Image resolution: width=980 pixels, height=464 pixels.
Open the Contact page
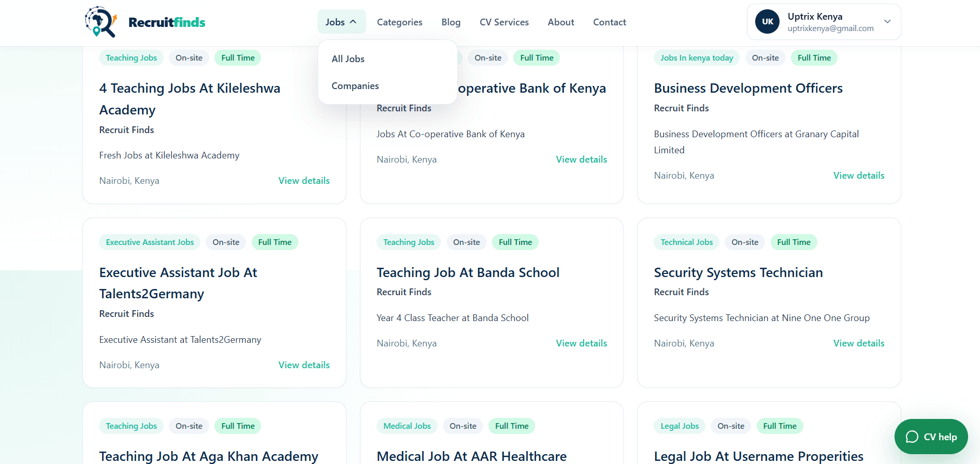tap(610, 22)
